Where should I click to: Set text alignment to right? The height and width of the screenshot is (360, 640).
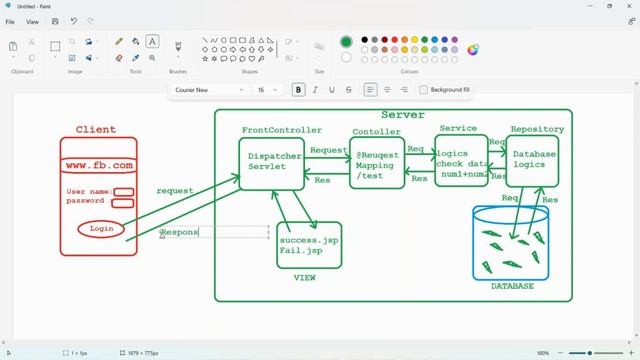404,90
